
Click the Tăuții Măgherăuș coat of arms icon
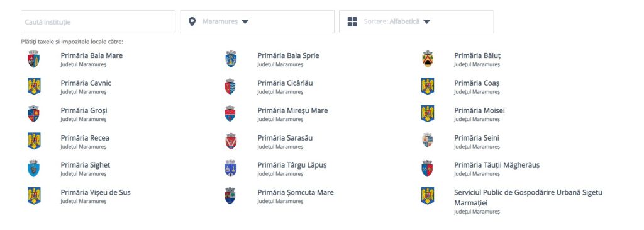pyautogui.click(x=427, y=168)
